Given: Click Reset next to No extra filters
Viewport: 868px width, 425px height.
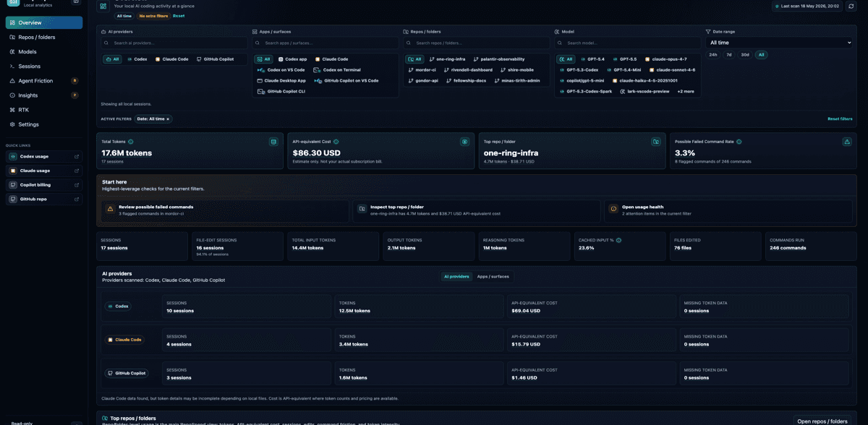Looking at the screenshot, I should [179, 16].
